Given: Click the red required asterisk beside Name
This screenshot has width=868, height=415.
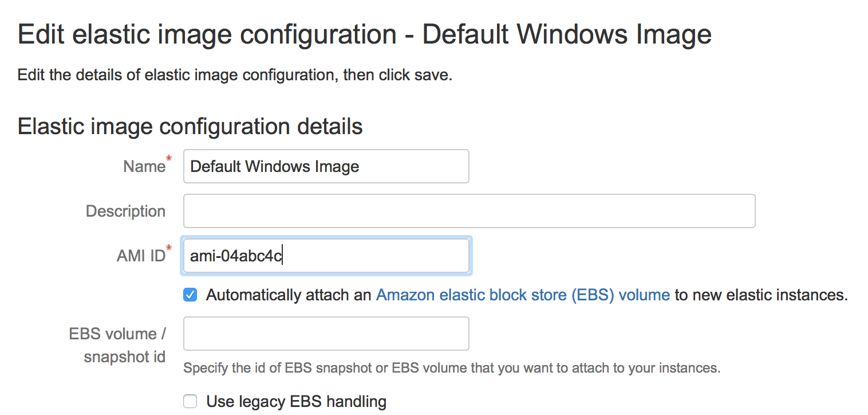Looking at the screenshot, I should point(169,158).
